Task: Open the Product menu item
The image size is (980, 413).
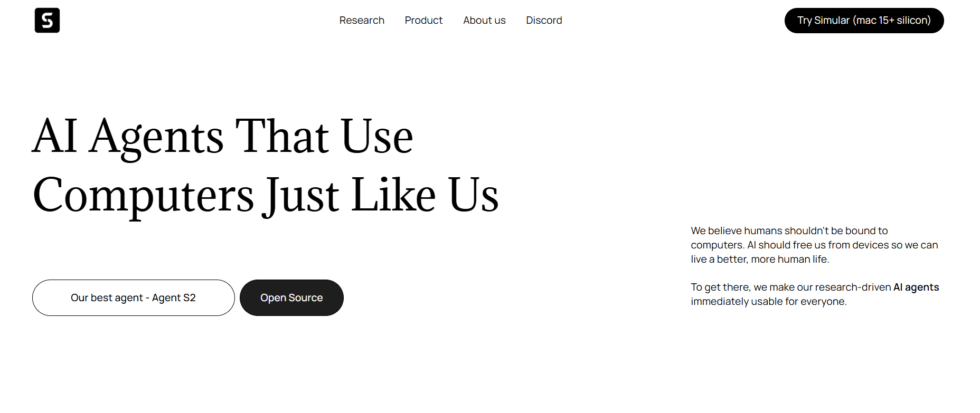Action: (423, 21)
